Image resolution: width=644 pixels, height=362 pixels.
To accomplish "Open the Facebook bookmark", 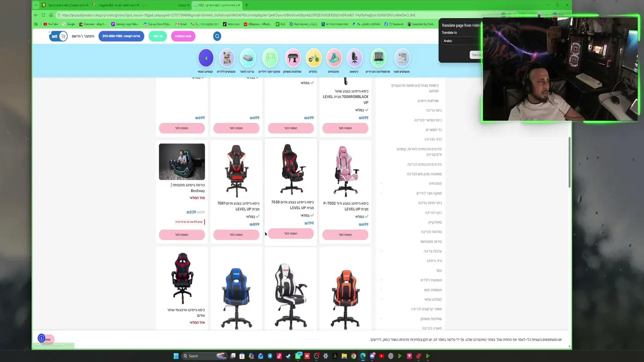I will pos(394,24).
